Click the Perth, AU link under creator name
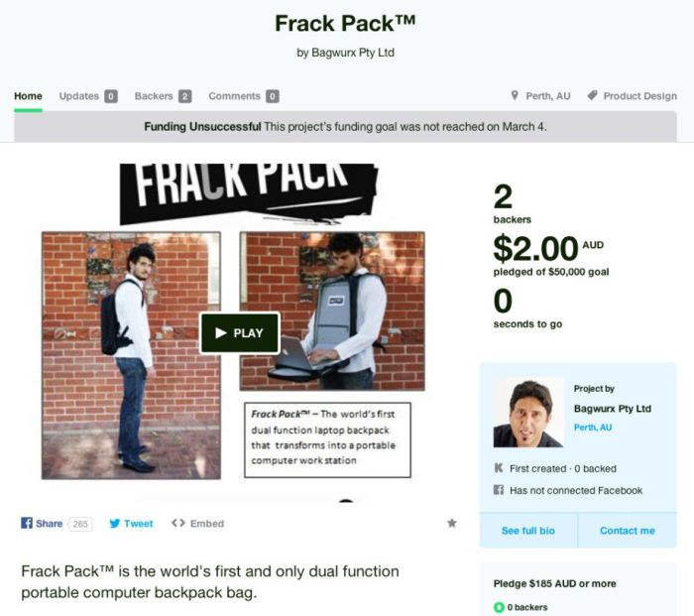The height and width of the screenshot is (616, 694). (593, 428)
